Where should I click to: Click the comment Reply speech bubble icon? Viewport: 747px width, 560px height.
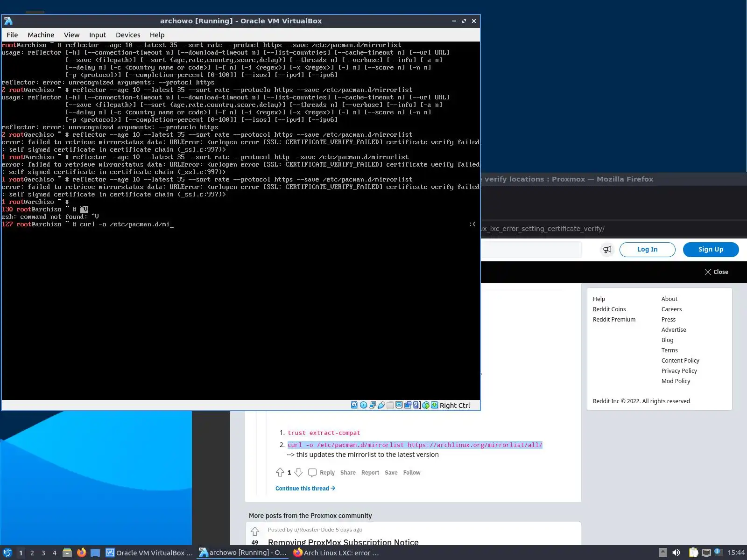(312, 472)
